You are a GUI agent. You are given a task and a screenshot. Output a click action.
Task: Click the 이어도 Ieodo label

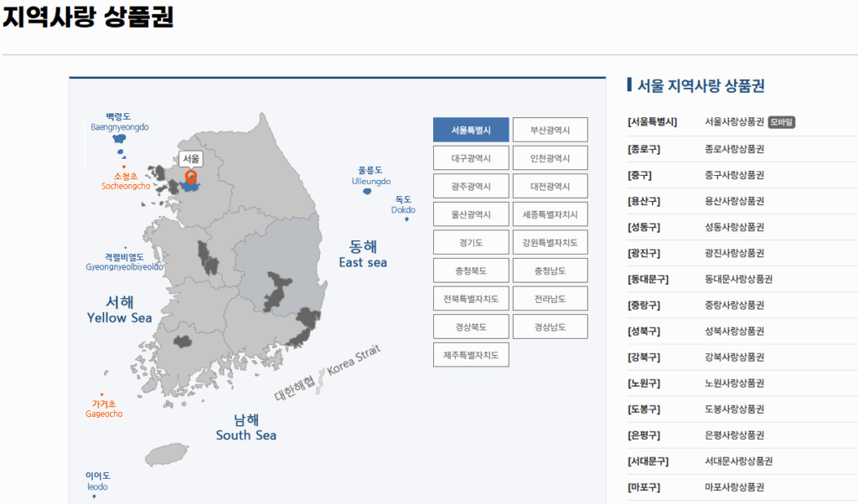[97, 481]
